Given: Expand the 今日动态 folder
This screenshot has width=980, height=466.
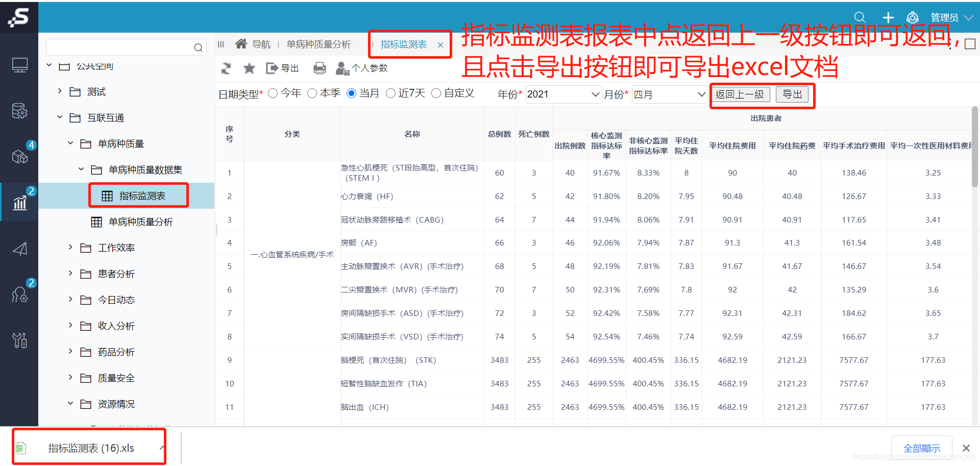Looking at the screenshot, I should pos(70,300).
